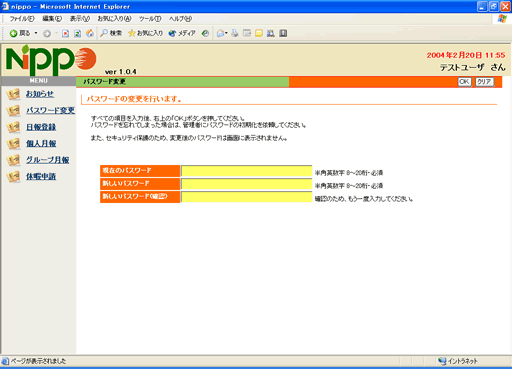
Task: Open the 表示(V) menu
Action: 80,19
